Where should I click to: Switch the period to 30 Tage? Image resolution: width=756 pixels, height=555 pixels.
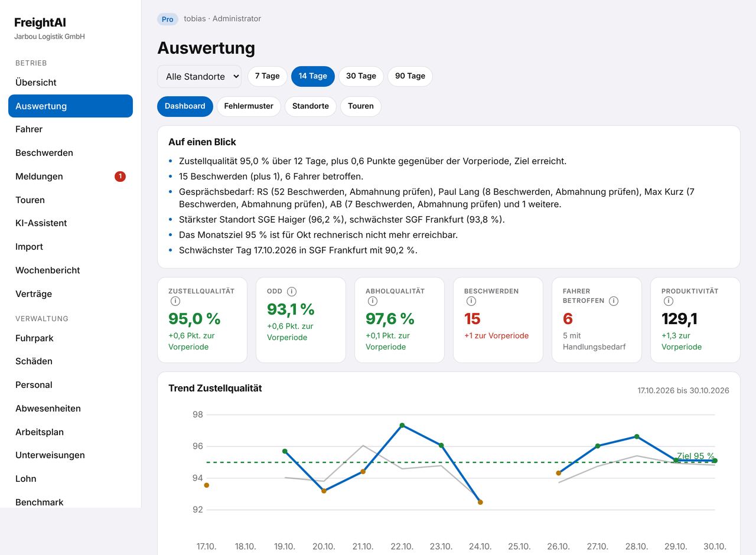361,76
